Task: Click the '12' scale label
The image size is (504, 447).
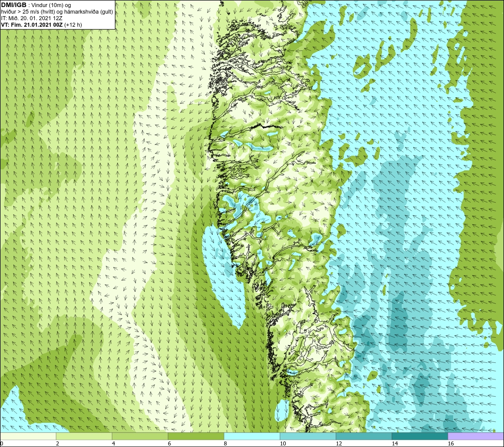Action: (339, 443)
